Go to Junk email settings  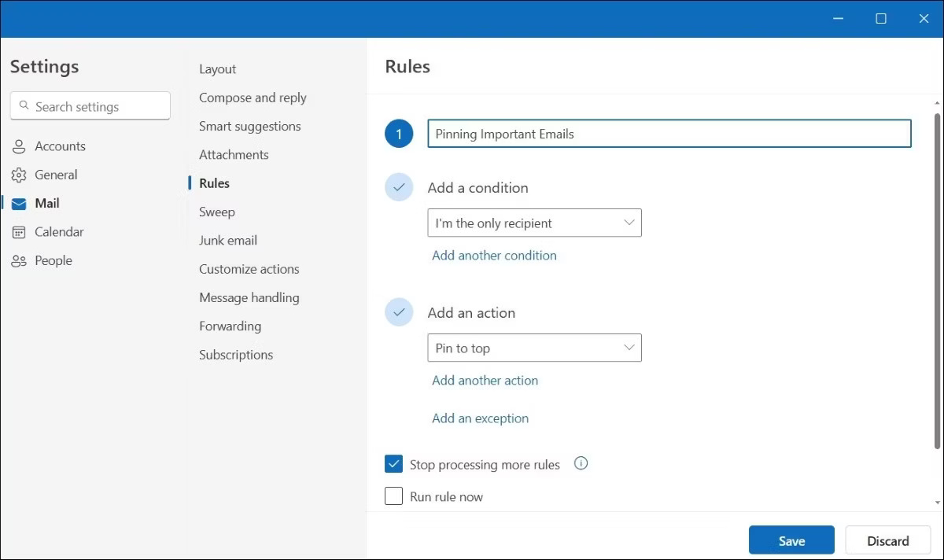(228, 241)
